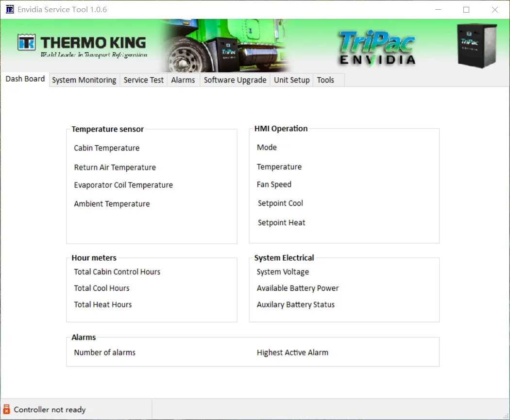Image resolution: width=510 pixels, height=420 pixels.
Task: Open the System Monitoring tab
Action: click(84, 80)
